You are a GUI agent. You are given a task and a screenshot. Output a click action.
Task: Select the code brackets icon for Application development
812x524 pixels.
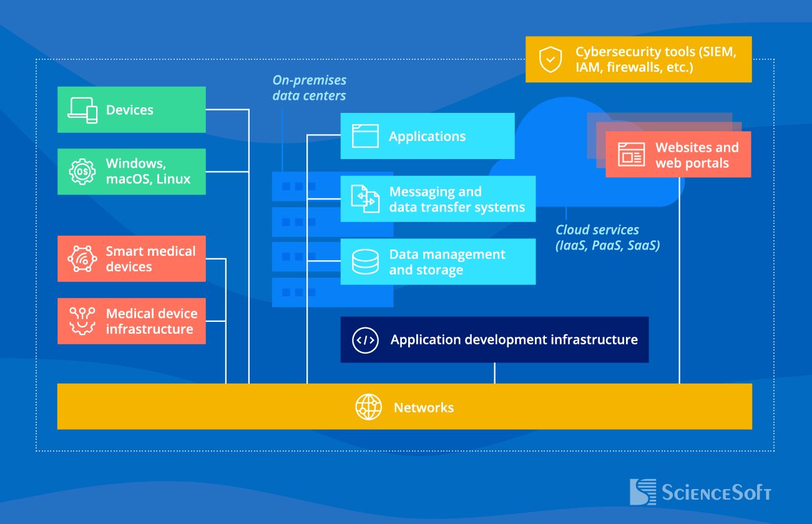click(x=366, y=340)
